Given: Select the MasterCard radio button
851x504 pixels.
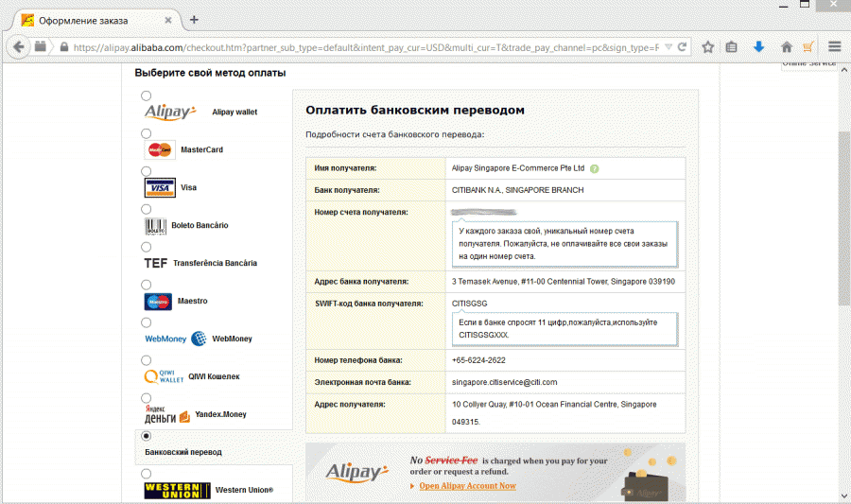Looking at the screenshot, I should pos(146,133).
